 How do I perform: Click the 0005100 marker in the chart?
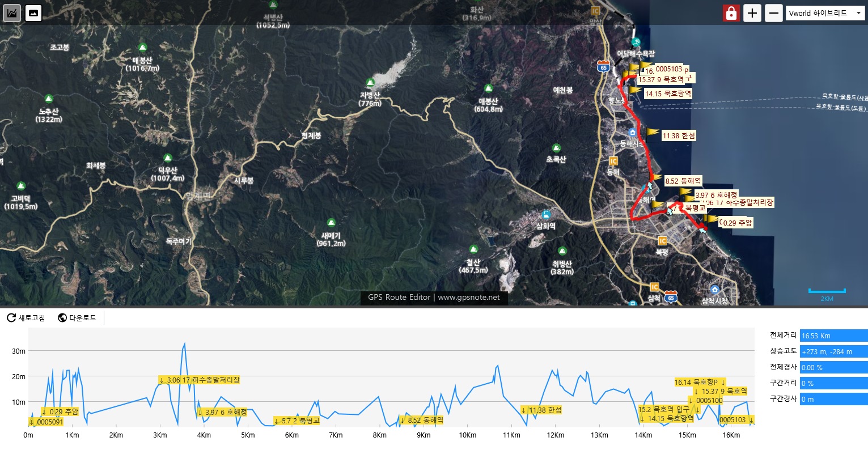coord(705,401)
